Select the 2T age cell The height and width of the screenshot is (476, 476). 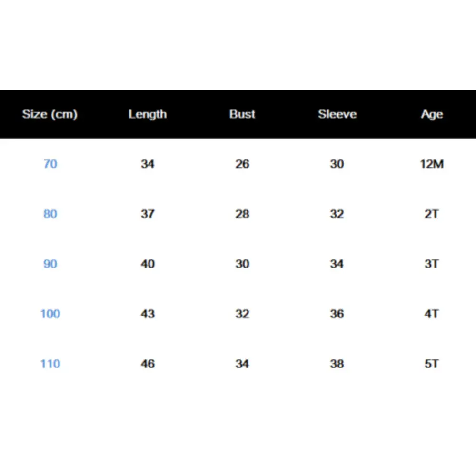(432, 214)
